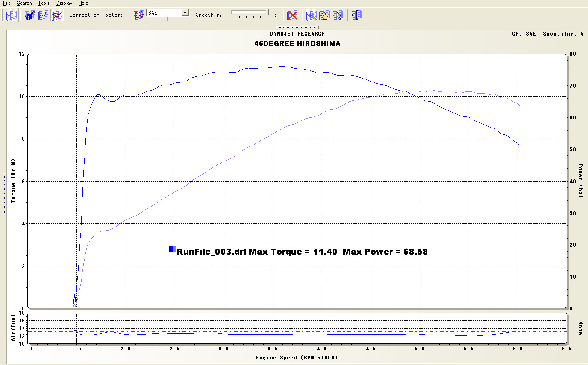Select the single-curve graph view icon
588x365 pixels.
[x=43, y=15]
